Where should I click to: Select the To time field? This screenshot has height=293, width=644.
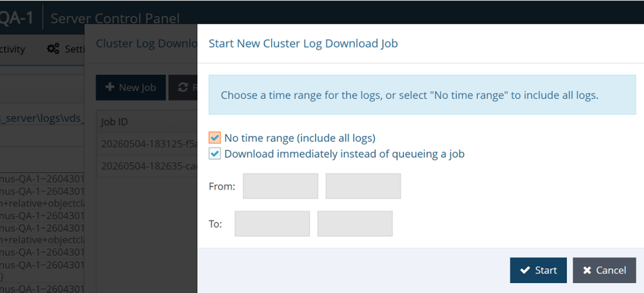tap(355, 223)
